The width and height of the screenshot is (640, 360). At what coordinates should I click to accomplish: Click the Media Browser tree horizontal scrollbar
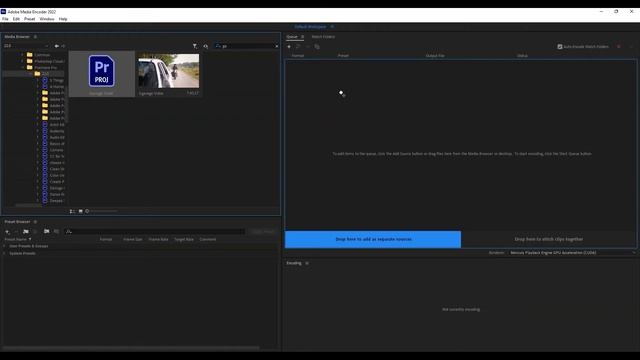click(x=29, y=205)
